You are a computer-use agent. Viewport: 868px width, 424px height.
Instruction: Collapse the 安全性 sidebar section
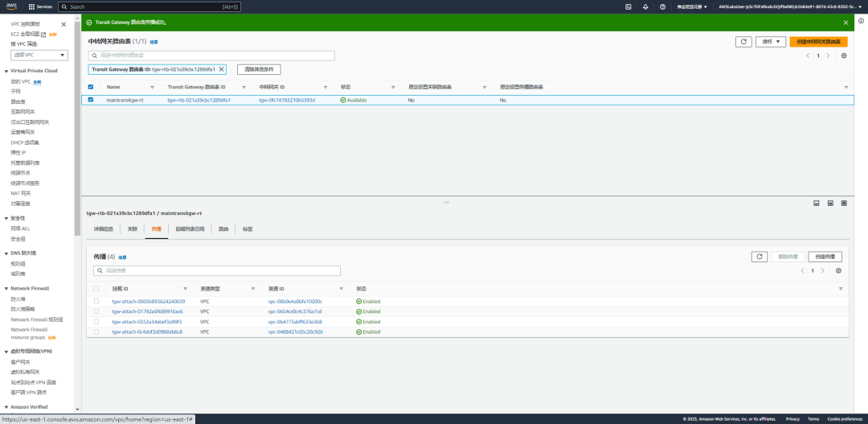click(x=6, y=218)
